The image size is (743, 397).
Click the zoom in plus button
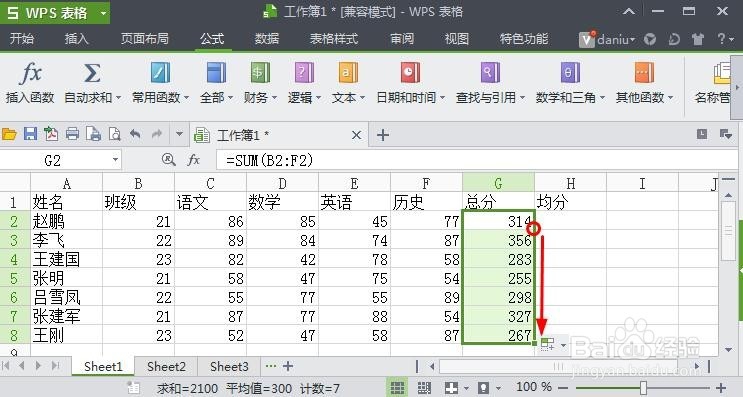721,388
